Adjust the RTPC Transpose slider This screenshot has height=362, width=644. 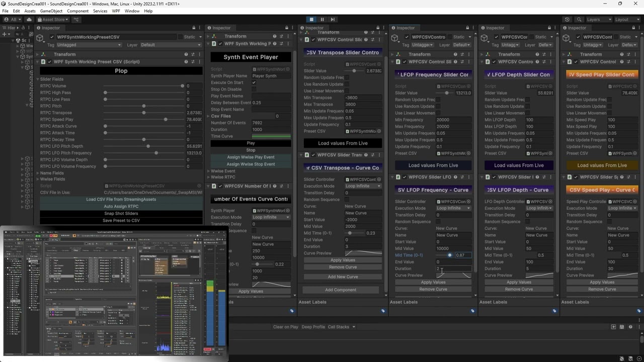coord(144,113)
